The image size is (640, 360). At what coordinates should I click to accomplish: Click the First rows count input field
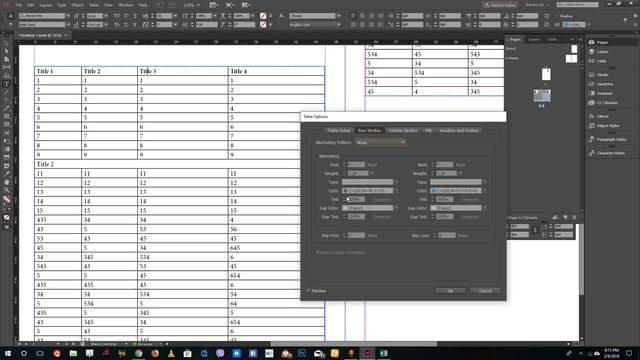(x=356, y=164)
